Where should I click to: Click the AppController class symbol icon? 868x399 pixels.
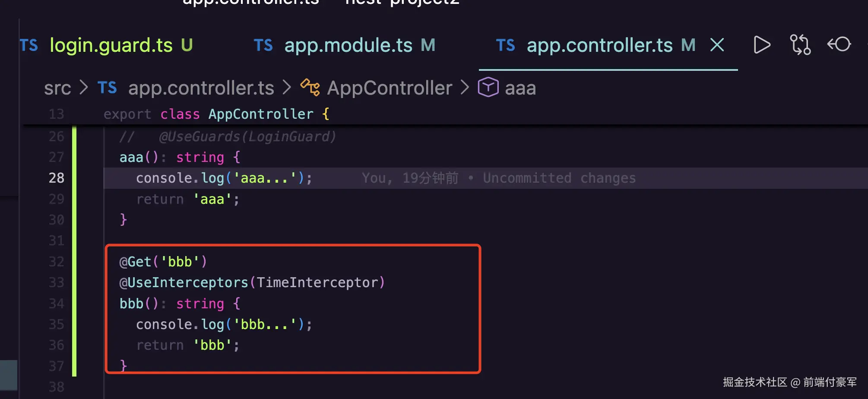tap(310, 88)
